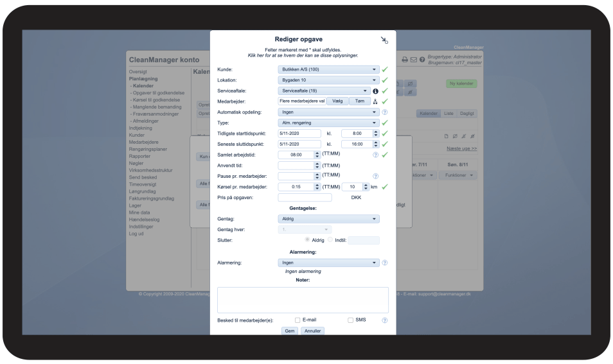Click the new-page icon above Næste uge link
This screenshot has height=364, width=613.
446,136
